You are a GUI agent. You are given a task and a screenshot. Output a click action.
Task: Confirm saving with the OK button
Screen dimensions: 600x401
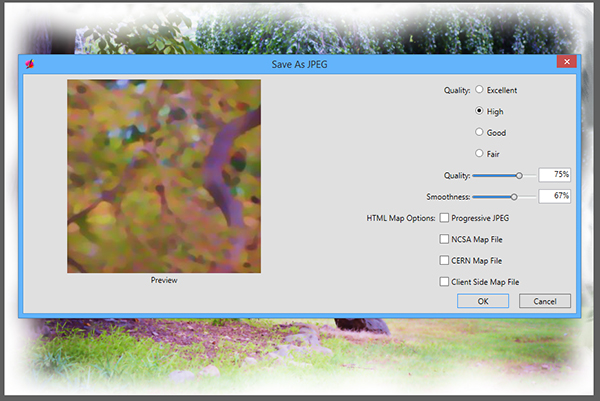point(483,301)
